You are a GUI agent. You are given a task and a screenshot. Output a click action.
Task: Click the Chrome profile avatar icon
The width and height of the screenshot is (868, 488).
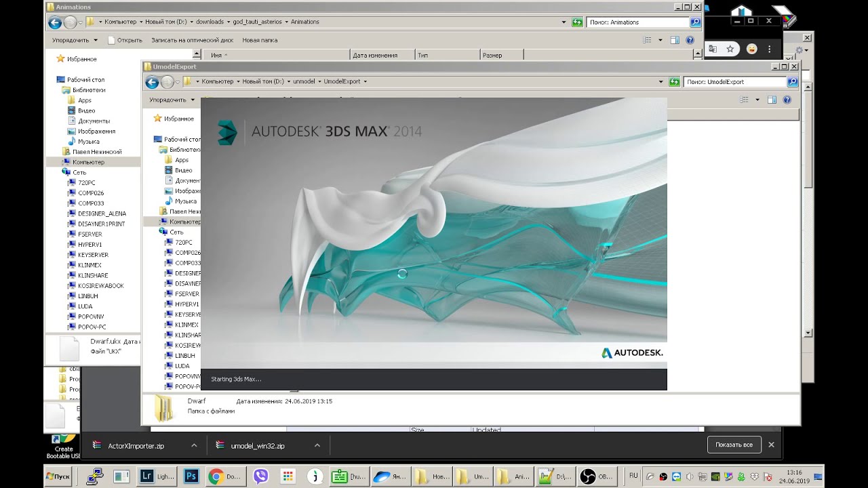(751, 49)
